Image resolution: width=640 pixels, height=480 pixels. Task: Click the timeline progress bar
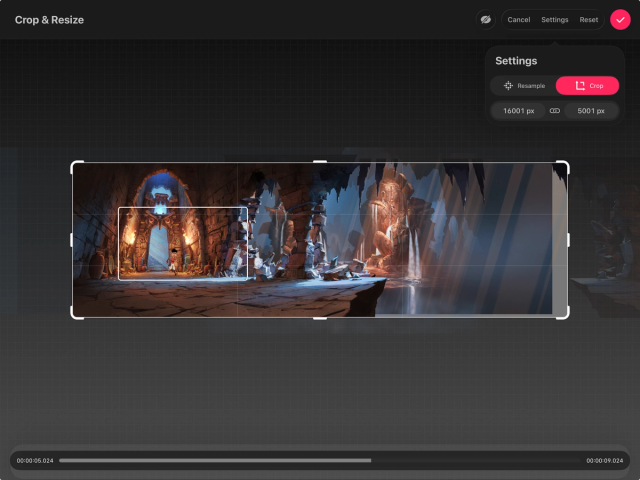click(x=319, y=460)
